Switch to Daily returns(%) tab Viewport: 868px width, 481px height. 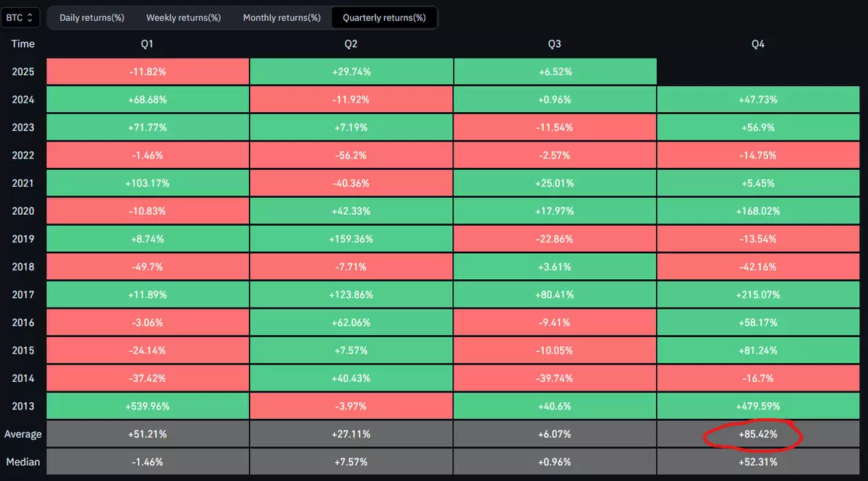coord(90,17)
